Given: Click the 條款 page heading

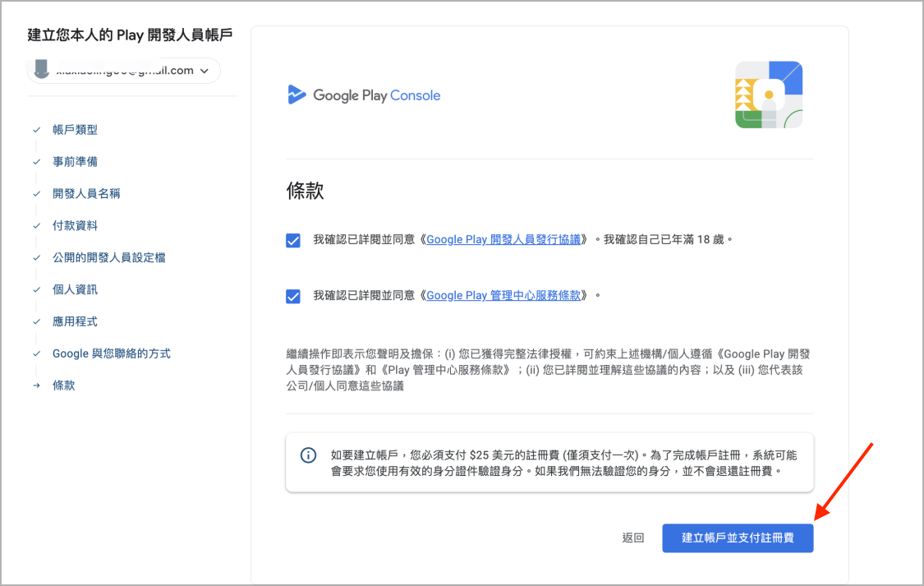Looking at the screenshot, I should (305, 191).
